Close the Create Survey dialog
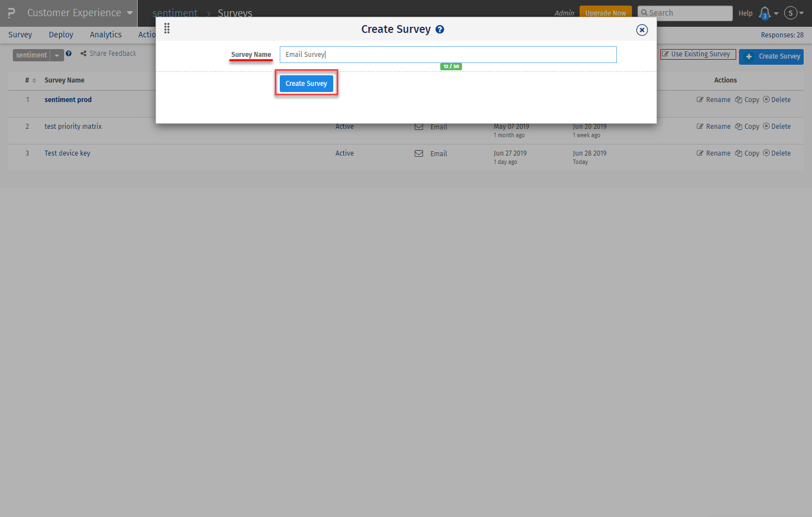This screenshot has height=517, width=812. 642,30
